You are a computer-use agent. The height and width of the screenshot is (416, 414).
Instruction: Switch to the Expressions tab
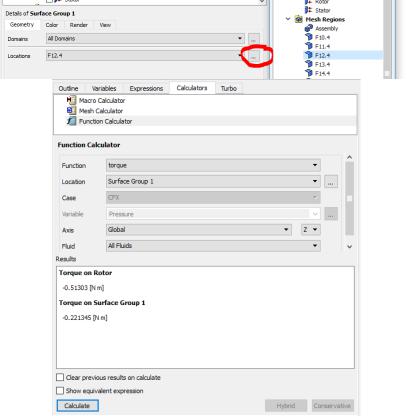146,88
